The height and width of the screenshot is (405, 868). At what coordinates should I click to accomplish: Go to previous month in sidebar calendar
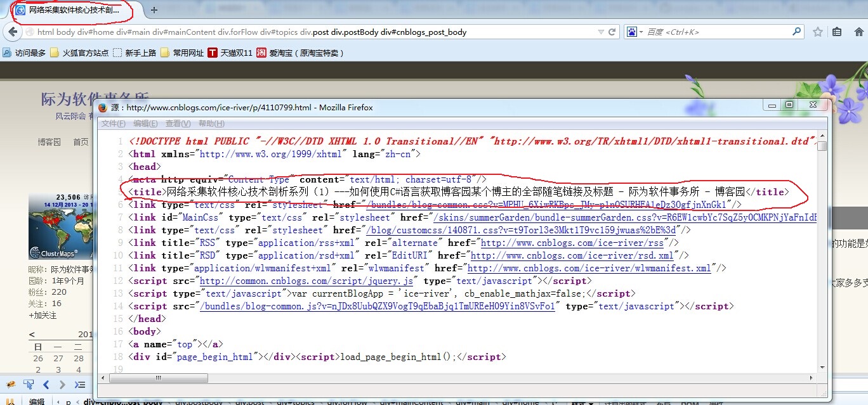pyautogui.click(x=32, y=334)
